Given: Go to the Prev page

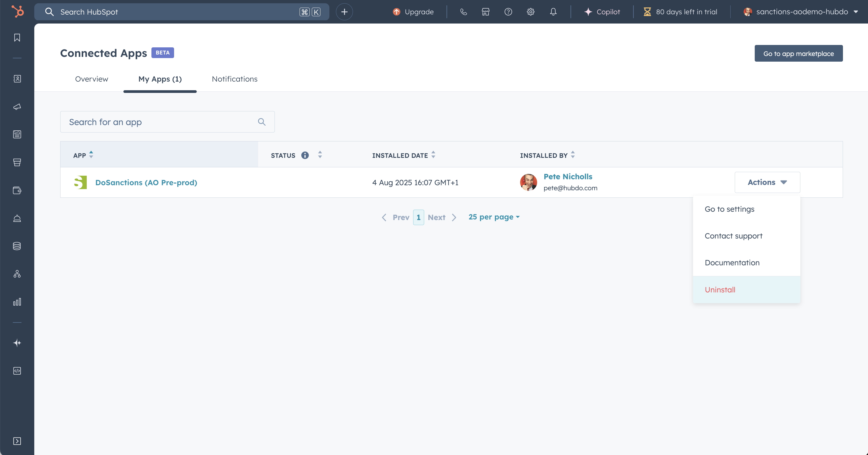Looking at the screenshot, I should (x=396, y=217).
